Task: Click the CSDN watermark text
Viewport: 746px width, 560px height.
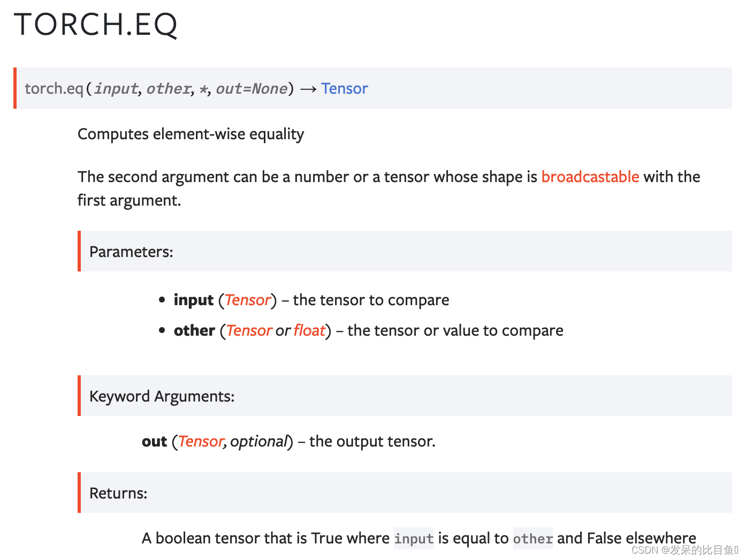Action: [x=684, y=550]
